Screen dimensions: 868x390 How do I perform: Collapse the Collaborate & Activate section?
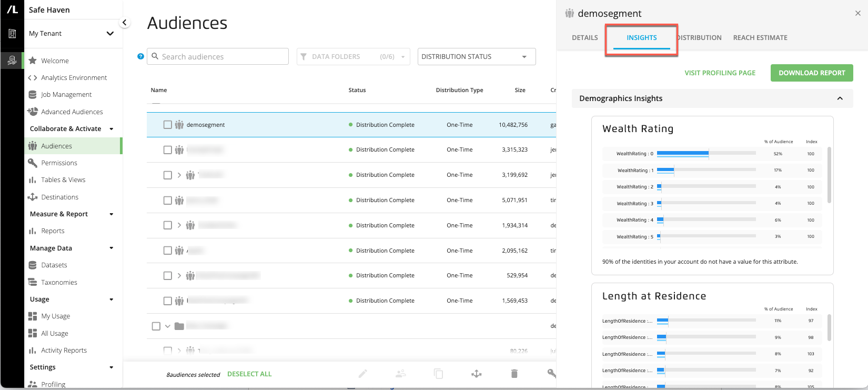pos(111,129)
